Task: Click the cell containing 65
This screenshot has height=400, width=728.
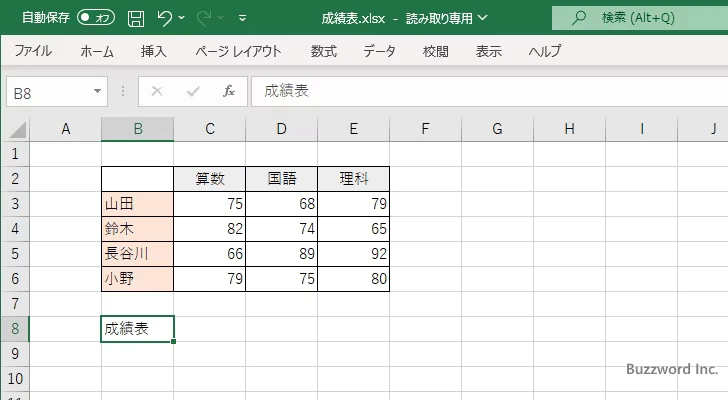Action: [x=354, y=229]
